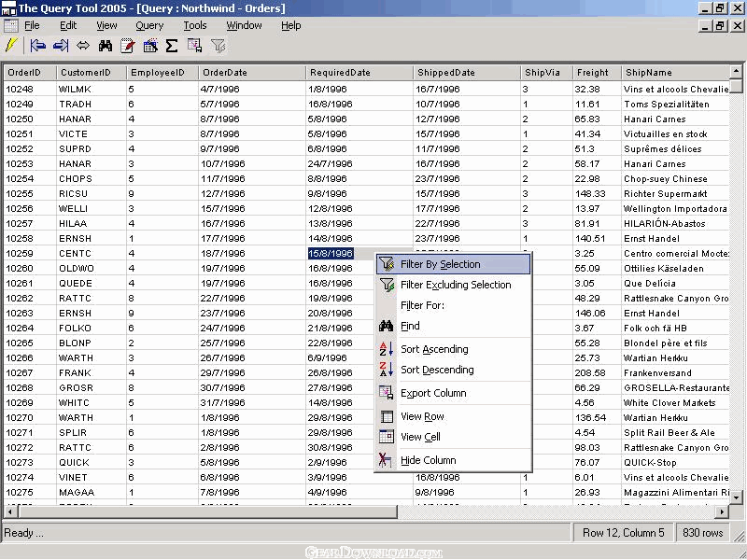Click horizontal scrollbar right arrow
The image size is (747, 560).
pos(722,511)
